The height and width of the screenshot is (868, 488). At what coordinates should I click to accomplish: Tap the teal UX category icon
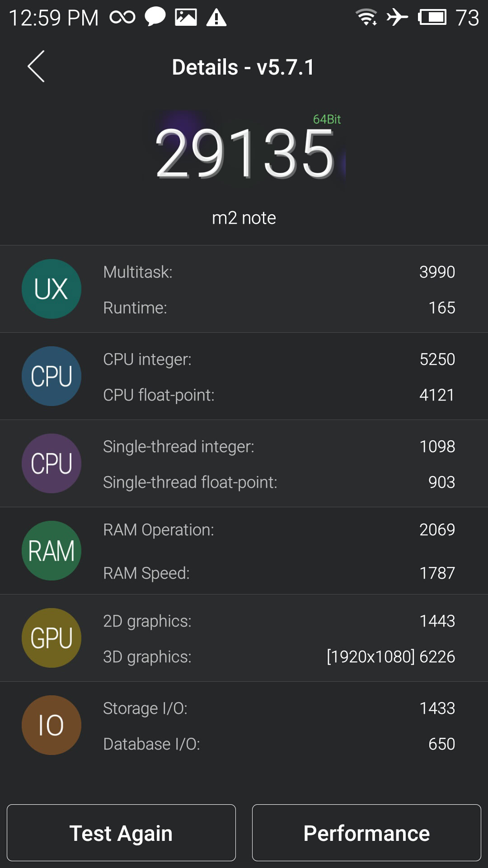[x=52, y=289]
